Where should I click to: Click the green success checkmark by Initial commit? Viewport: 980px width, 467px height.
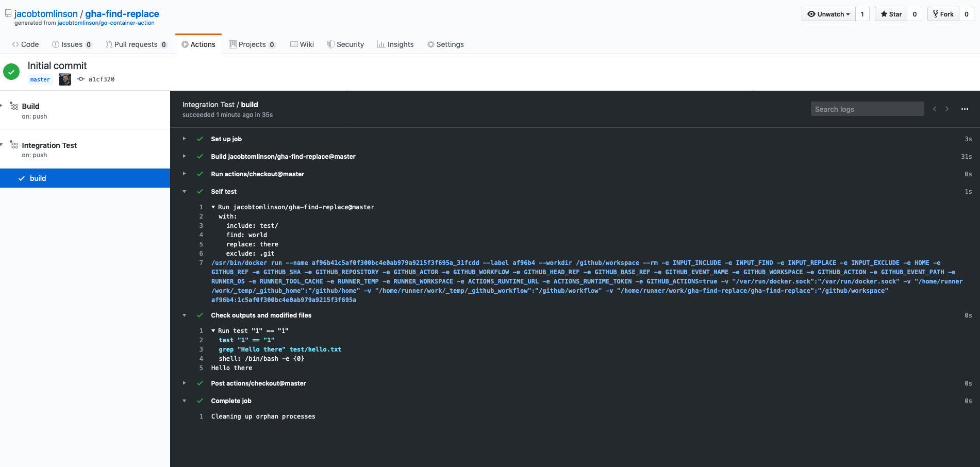pos(11,72)
